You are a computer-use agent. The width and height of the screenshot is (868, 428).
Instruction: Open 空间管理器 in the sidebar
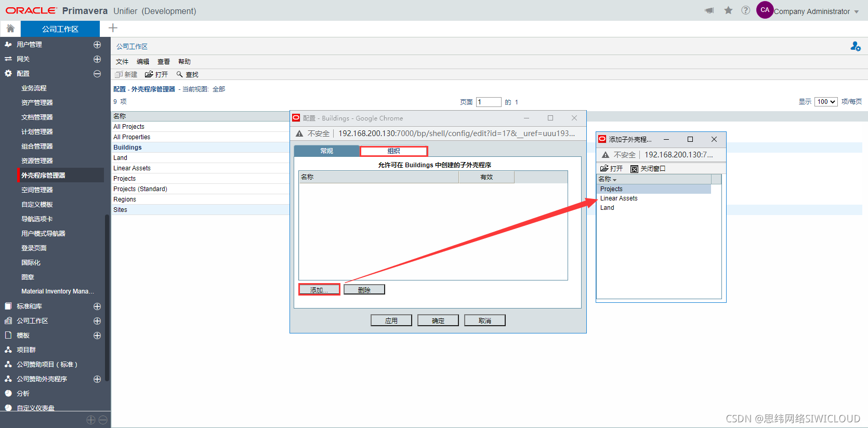coord(37,190)
